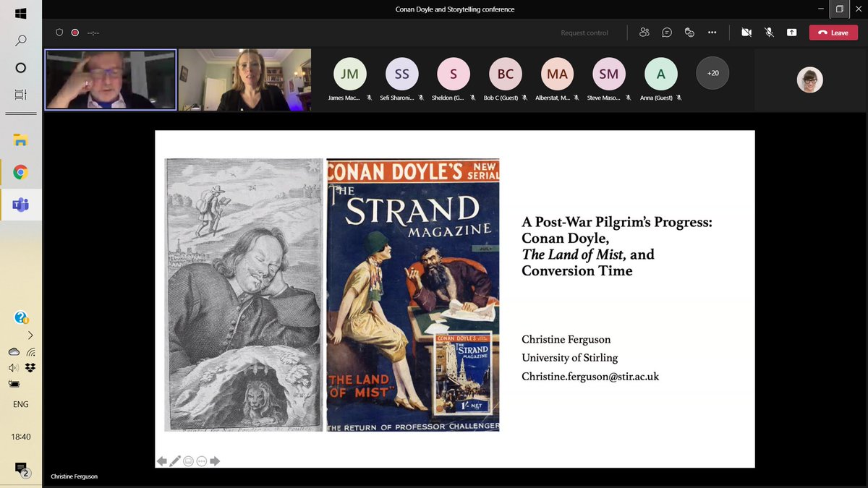868x488 pixels.
Task: Open slide show more options icon
Action: click(202, 461)
